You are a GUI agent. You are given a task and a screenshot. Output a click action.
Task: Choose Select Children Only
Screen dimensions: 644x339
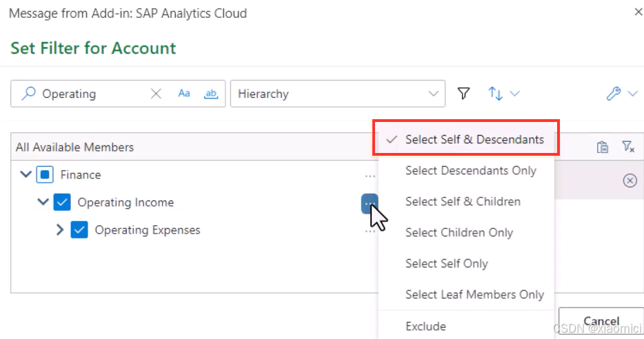tap(466, 233)
